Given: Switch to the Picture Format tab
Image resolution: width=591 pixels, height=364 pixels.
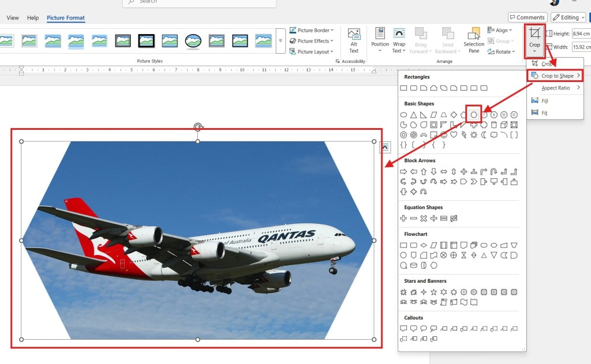Looking at the screenshot, I should pyautogui.click(x=65, y=18).
